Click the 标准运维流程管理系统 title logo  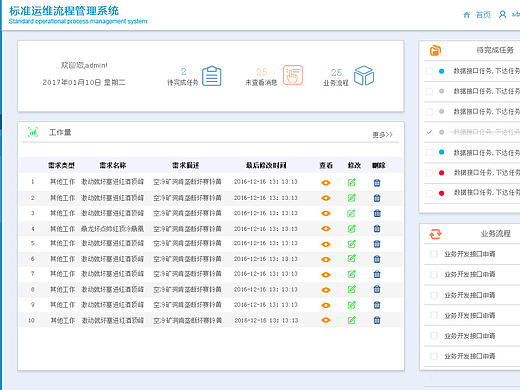point(64,11)
